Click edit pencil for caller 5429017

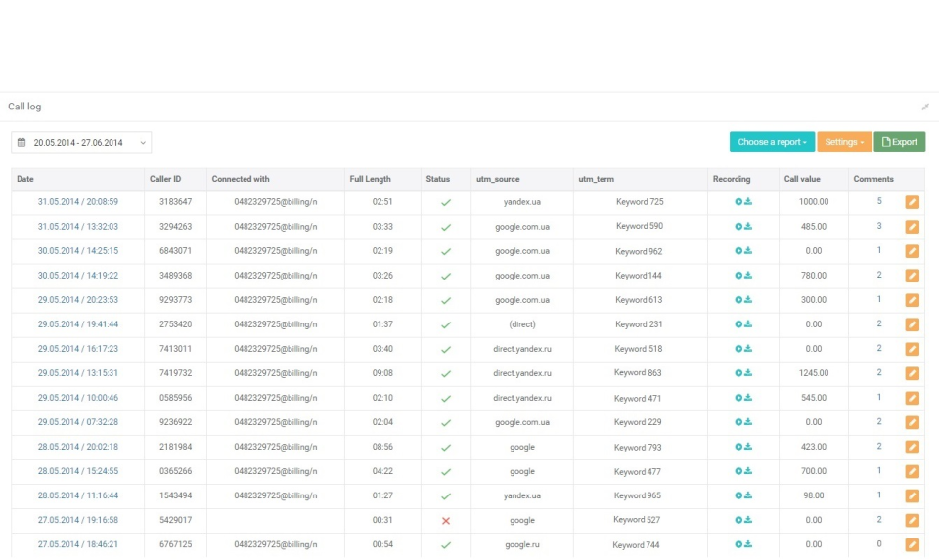[x=912, y=520]
